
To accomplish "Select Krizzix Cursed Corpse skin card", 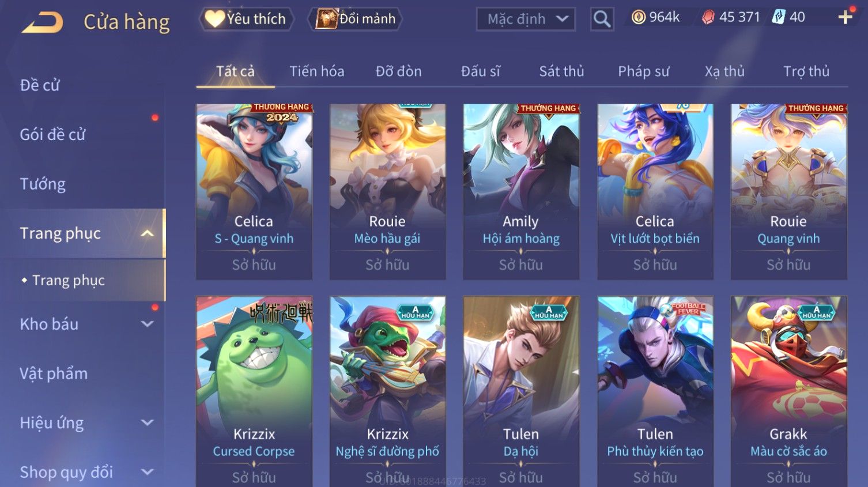I will [x=254, y=391].
